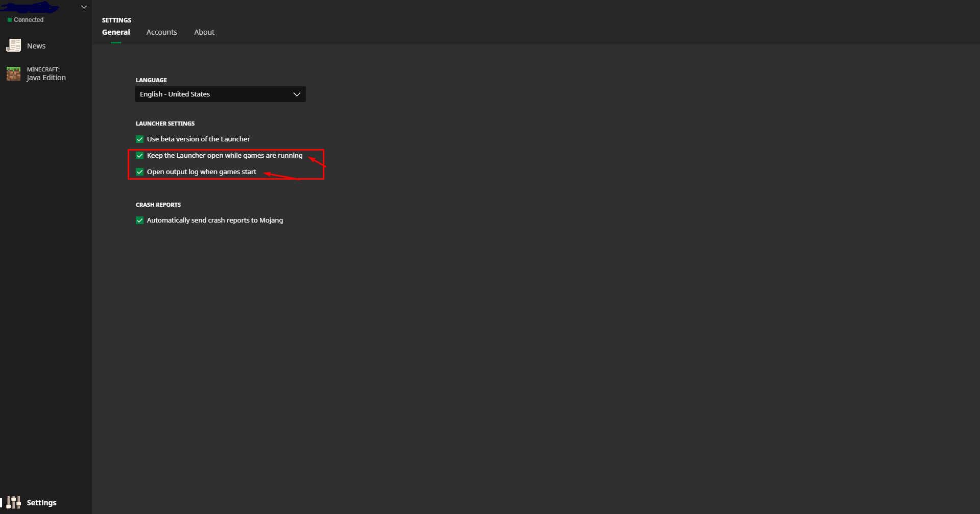Click the redacted account name
This screenshot has height=514, width=980.
pos(31,7)
